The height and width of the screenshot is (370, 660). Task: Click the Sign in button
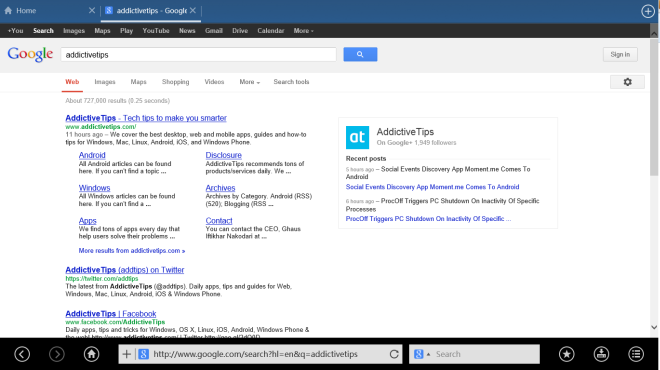coord(620,54)
